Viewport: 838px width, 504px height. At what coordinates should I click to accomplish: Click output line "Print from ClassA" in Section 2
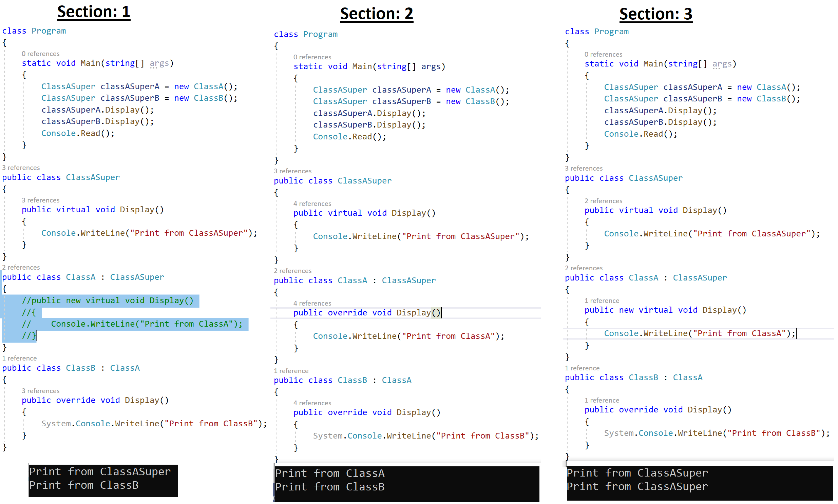click(x=330, y=473)
